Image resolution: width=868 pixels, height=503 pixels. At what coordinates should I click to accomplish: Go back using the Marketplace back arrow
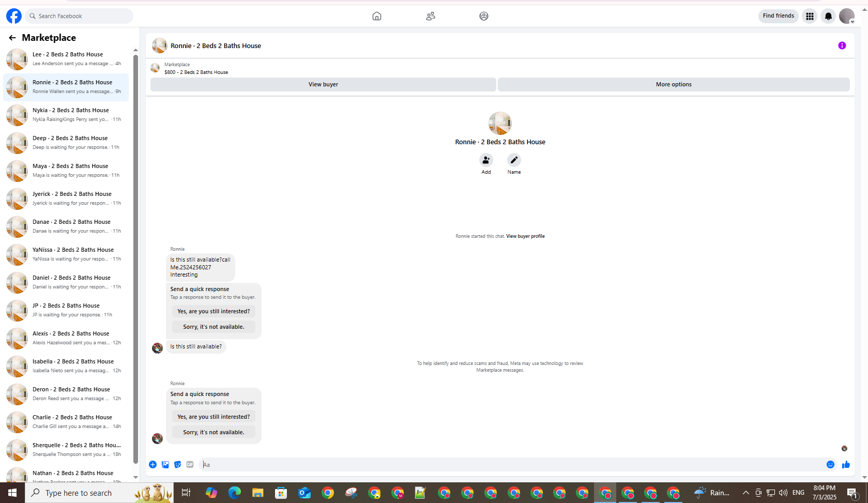click(12, 38)
